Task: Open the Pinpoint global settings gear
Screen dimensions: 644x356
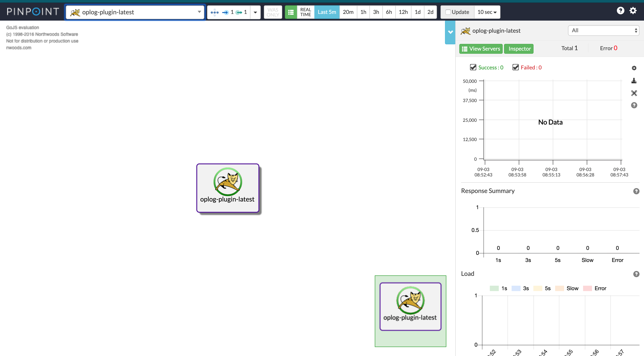Action: pos(633,11)
